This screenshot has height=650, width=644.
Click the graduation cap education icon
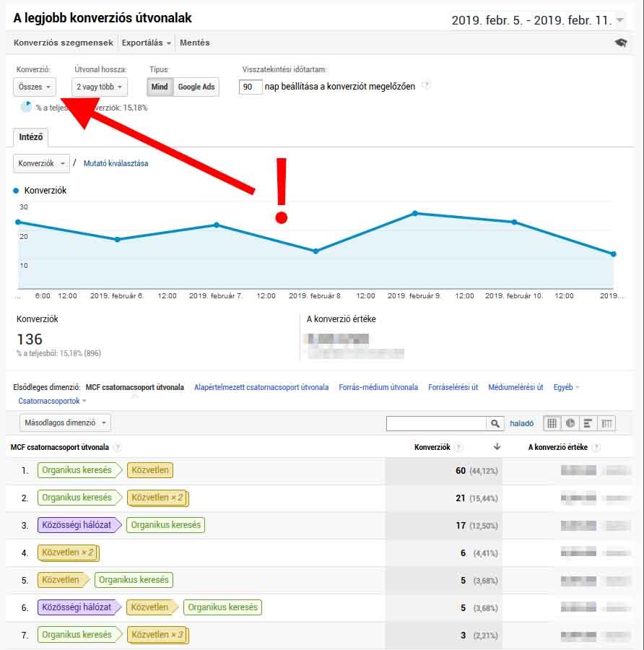pos(621,43)
